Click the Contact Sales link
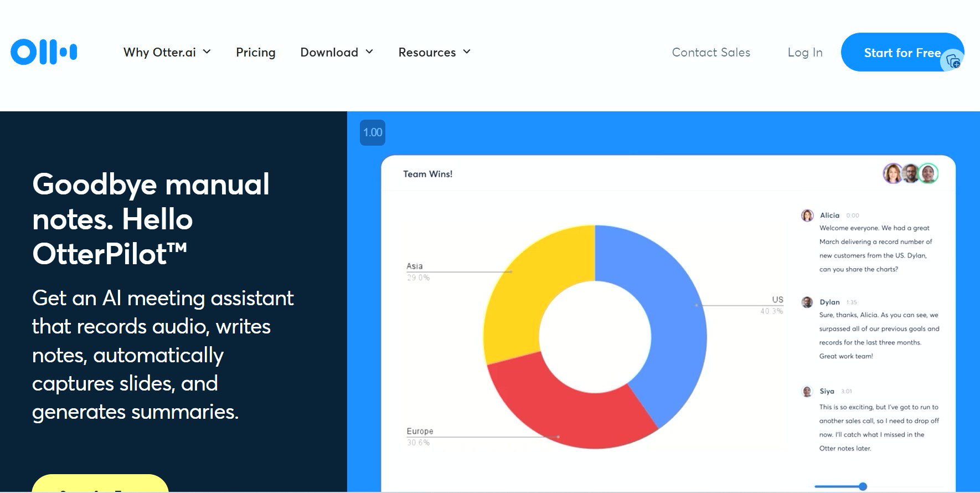This screenshot has height=493, width=980. click(x=711, y=52)
